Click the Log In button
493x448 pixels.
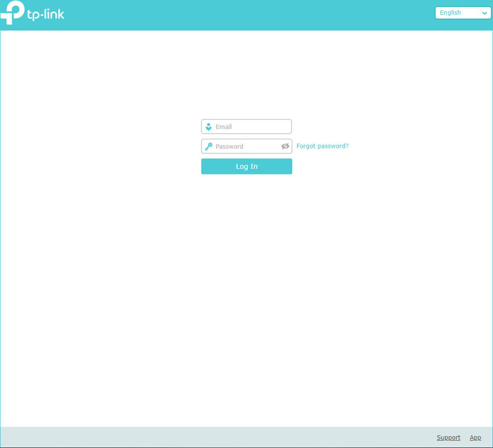[x=246, y=166]
